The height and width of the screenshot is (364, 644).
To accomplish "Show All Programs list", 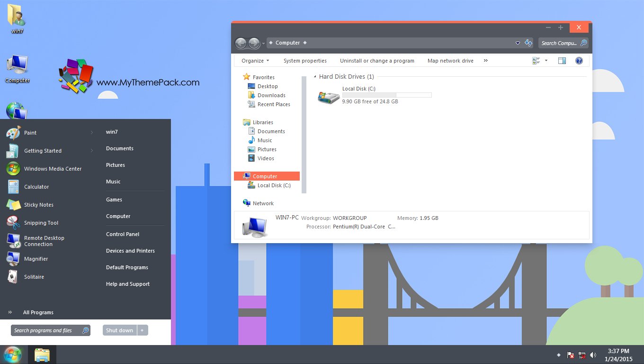I will (38, 312).
